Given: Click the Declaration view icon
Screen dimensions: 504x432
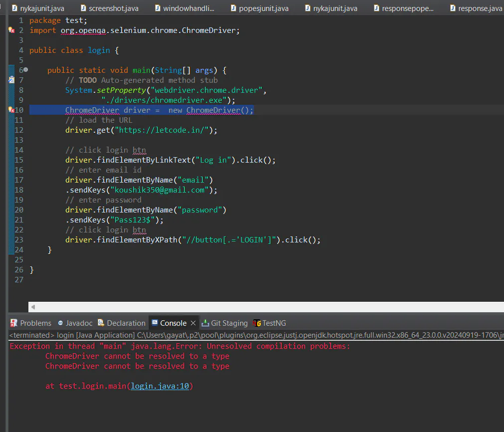Looking at the screenshot, I should [101, 323].
